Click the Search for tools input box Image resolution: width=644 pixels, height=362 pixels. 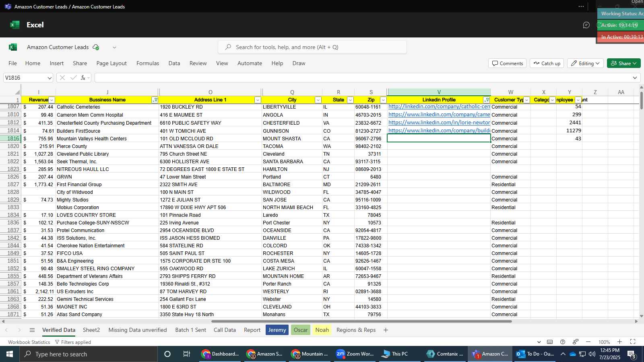pos(312,47)
